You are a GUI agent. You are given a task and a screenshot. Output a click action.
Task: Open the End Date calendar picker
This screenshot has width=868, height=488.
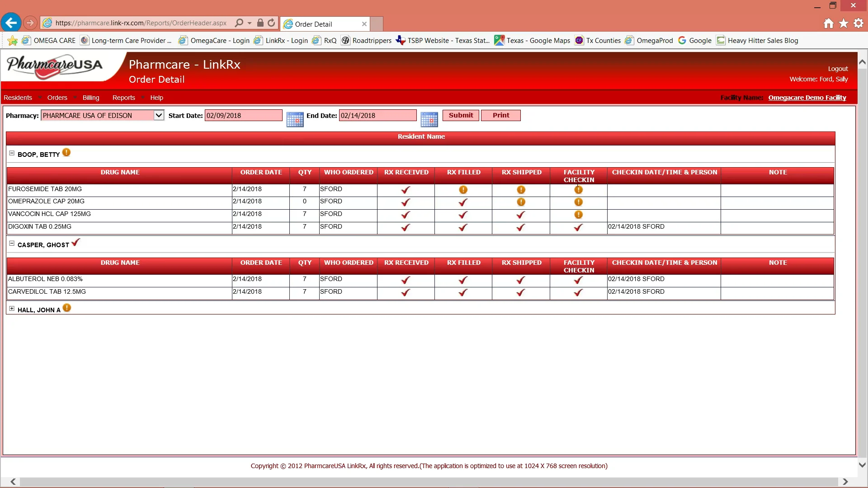tap(429, 120)
